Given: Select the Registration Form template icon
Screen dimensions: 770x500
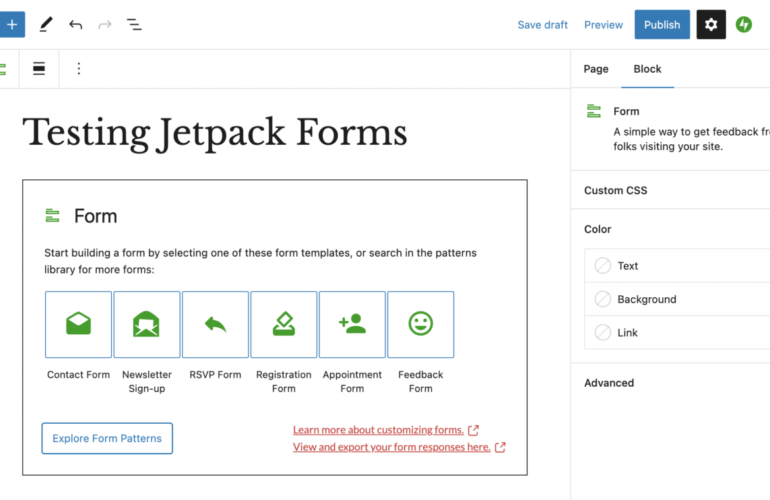Looking at the screenshot, I should click(x=284, y=324).
